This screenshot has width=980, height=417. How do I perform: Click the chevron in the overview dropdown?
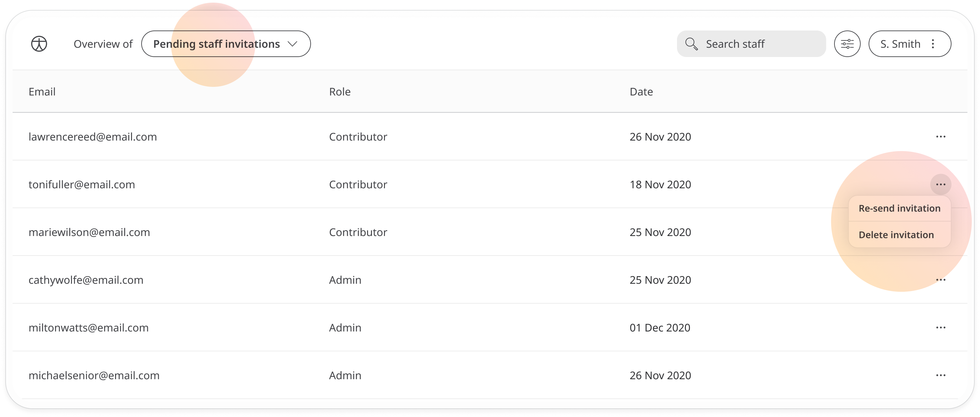[x=292, y=44]
